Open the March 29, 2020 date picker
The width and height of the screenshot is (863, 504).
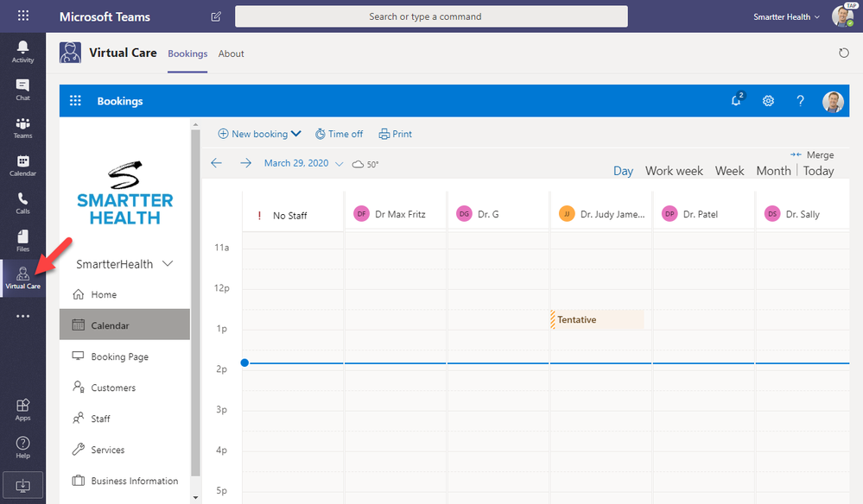point(303,163)
